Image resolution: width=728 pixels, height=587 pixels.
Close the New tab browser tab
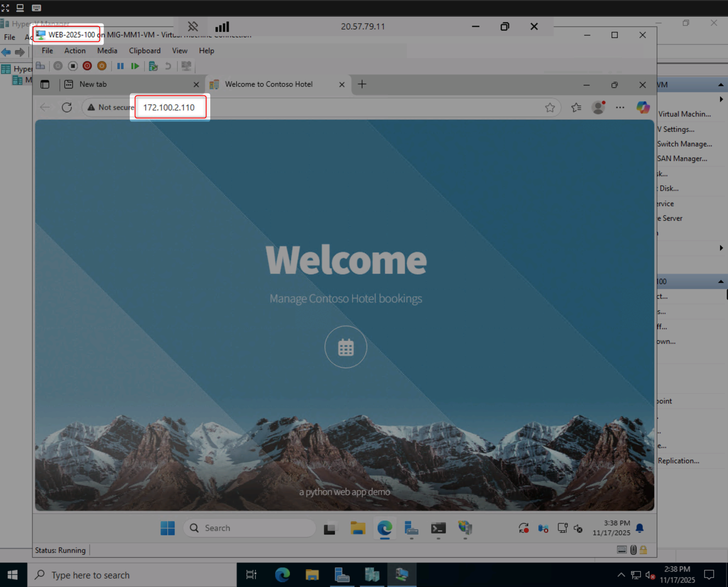point(196,84)
